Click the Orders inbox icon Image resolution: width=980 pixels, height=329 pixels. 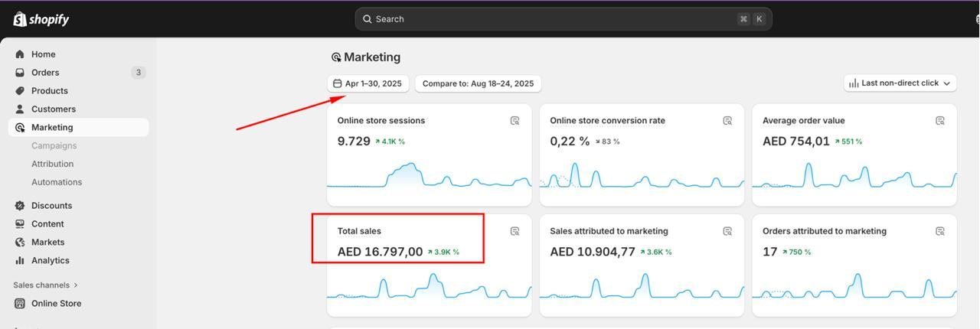pyautogui.click(x=20, y=73)
